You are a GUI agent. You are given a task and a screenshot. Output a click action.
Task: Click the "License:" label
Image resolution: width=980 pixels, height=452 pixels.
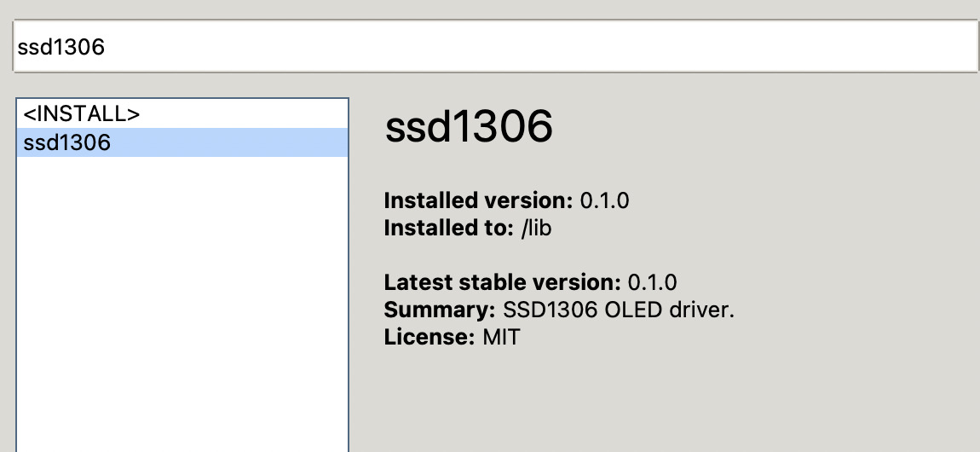(429, 337)
